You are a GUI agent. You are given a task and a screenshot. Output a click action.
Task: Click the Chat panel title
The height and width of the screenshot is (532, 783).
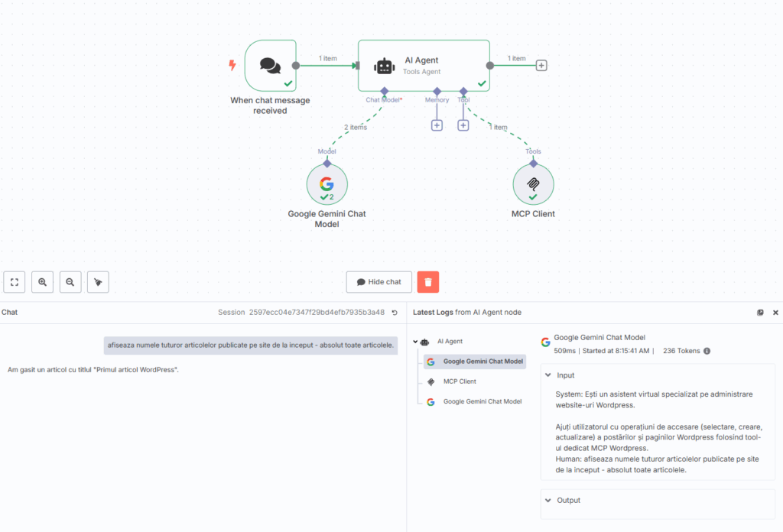click(9, 313)
